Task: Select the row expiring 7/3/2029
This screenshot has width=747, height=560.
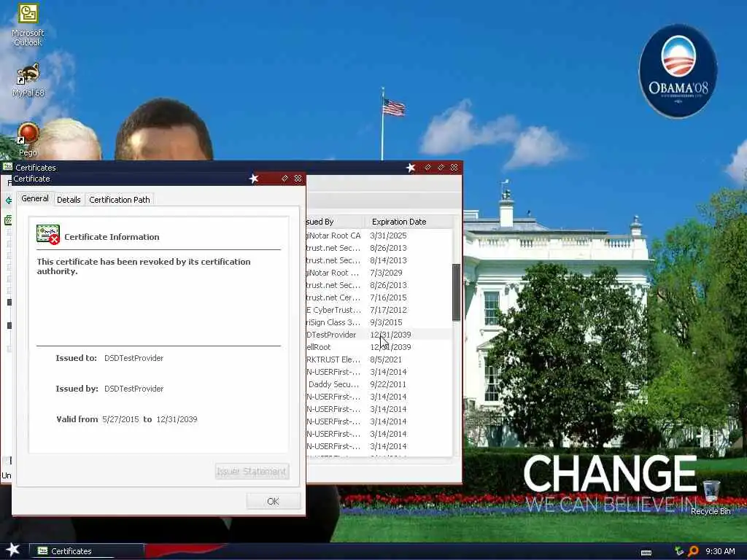Action: point(379,273)
